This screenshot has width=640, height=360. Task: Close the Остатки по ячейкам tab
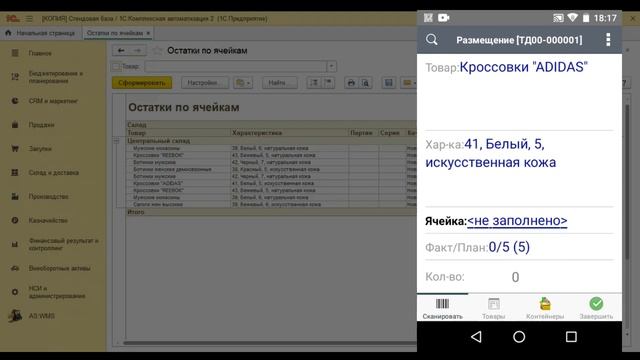148,33
